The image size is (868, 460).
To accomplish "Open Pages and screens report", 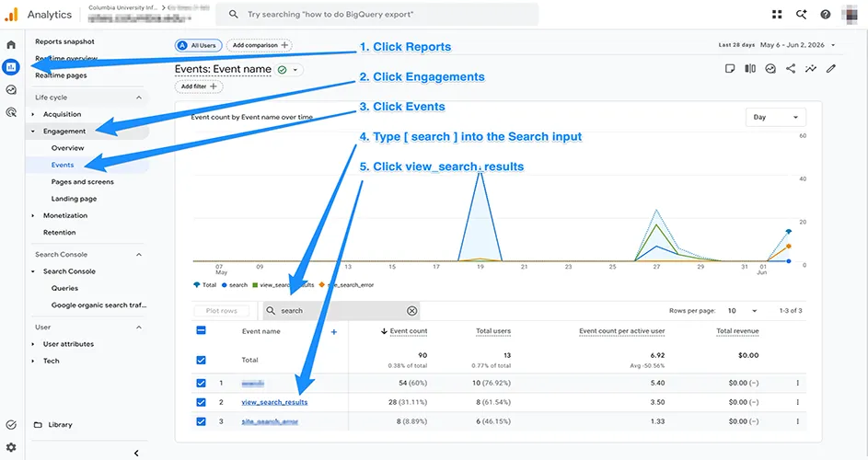I will click(83, 181).
